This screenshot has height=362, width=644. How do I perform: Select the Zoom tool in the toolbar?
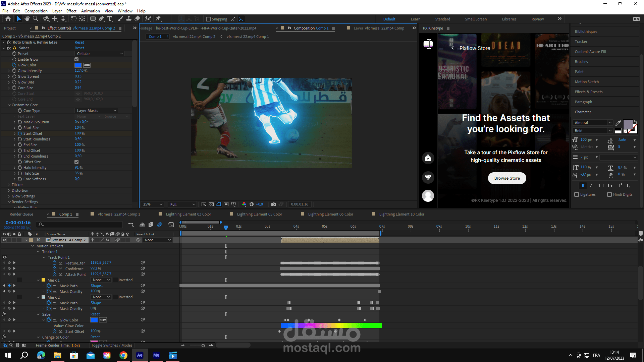[36, 19]
